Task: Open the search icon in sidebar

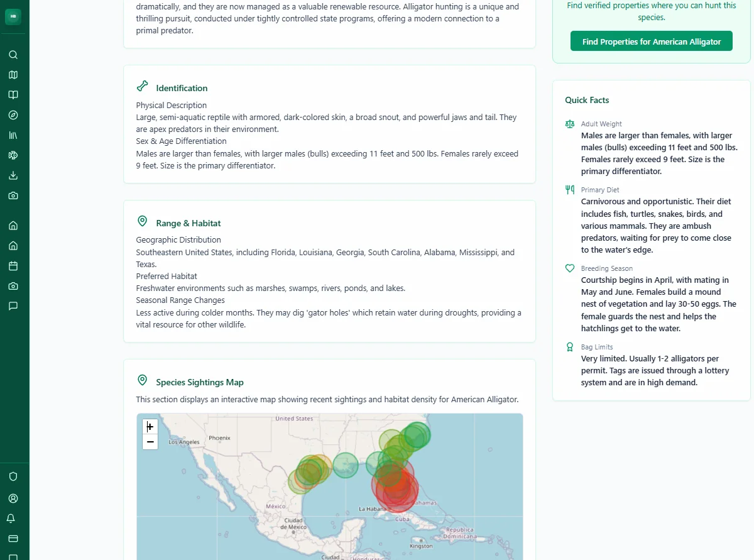Action: pos(13,55)
